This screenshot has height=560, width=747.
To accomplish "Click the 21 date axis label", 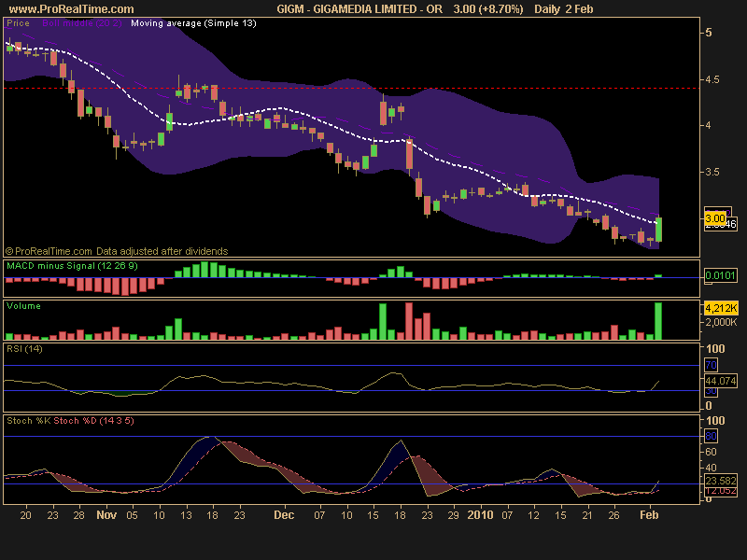I will (587, 515).
